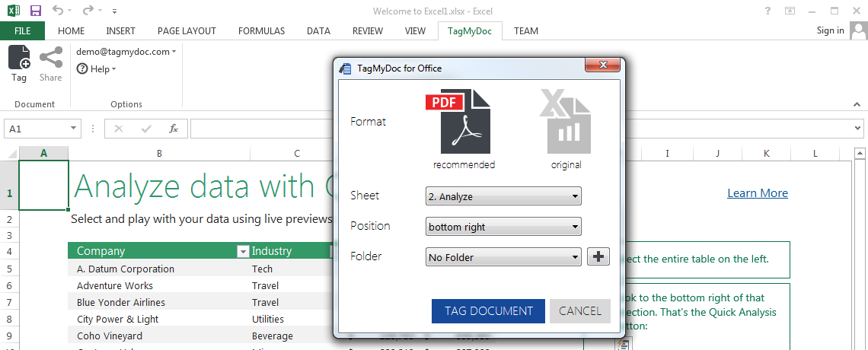
Task: Switch to the VIEW tab
Action: pos(415,31)
